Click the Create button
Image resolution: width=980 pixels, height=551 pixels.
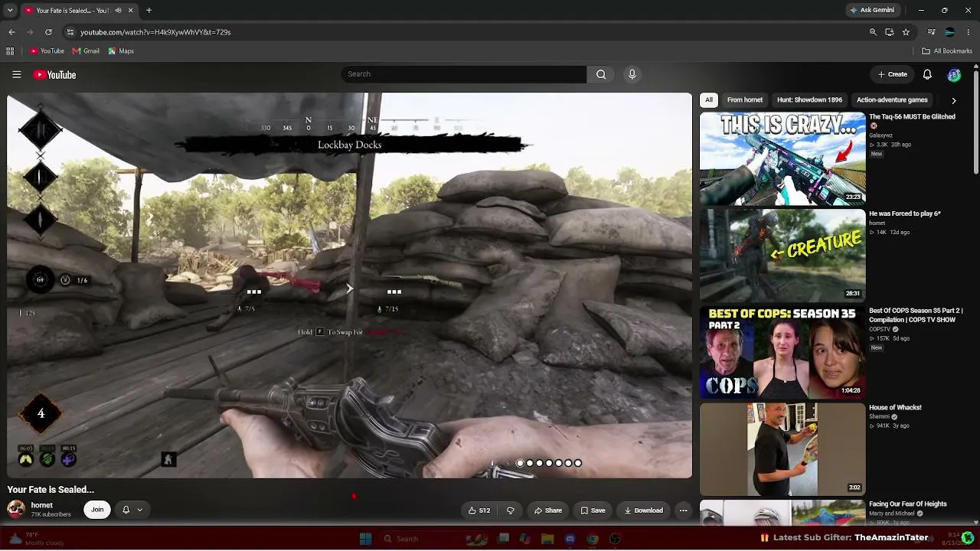click(893, 74)
